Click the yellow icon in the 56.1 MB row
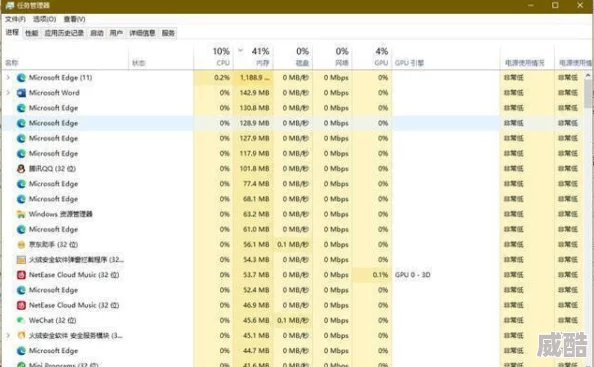Viewport: 594px width, 367px height. [x=21, y=244]
